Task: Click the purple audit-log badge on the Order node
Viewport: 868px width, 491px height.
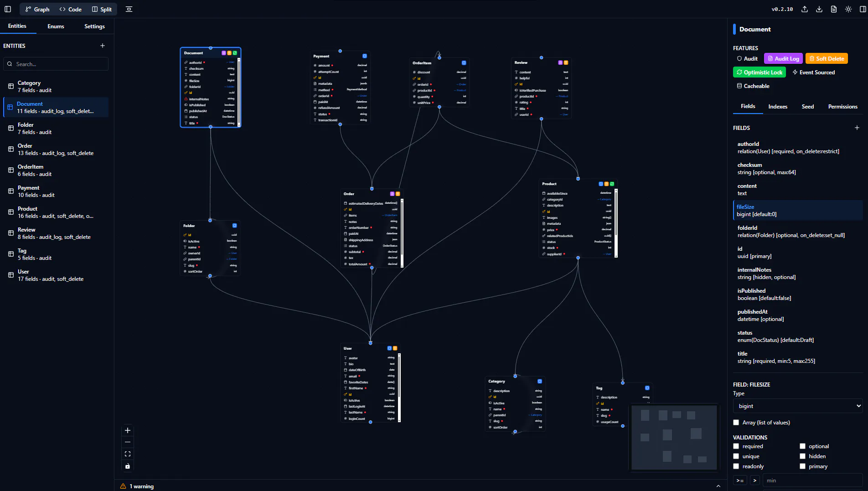Action: (x=392, y=194)
